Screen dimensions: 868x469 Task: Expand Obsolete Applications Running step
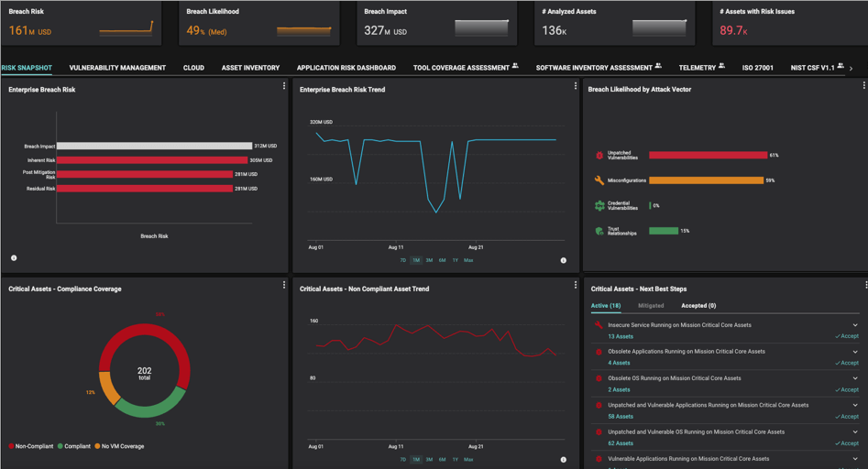click(855, 352)
